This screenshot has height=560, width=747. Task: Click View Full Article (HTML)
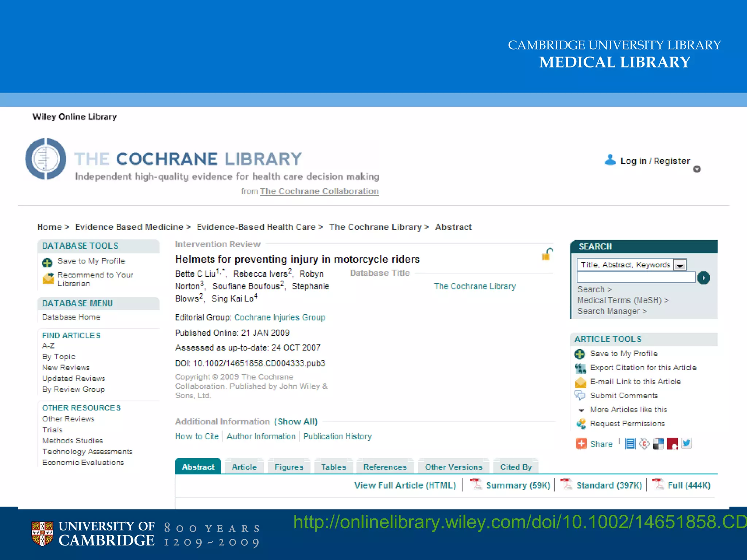(x=405, y=485)
